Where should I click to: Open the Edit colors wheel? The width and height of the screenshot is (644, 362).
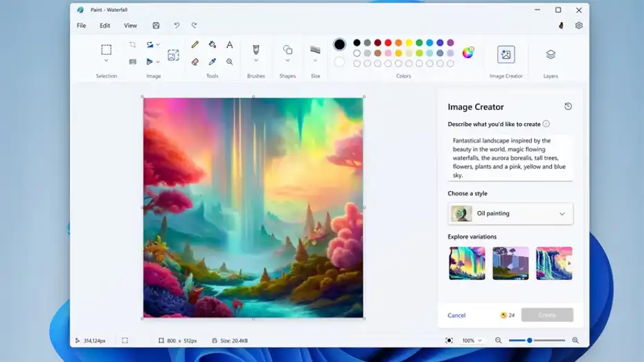(468, 53)
